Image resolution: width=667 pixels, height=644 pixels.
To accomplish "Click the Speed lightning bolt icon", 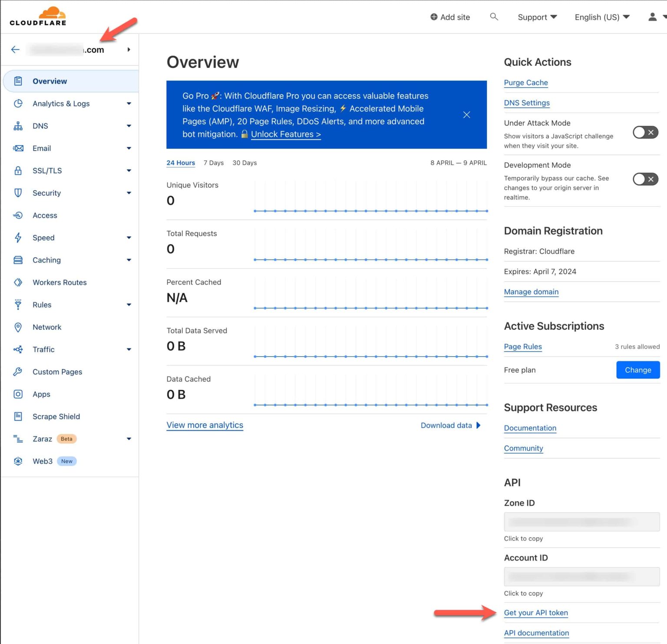I will (x=18, y=238).
